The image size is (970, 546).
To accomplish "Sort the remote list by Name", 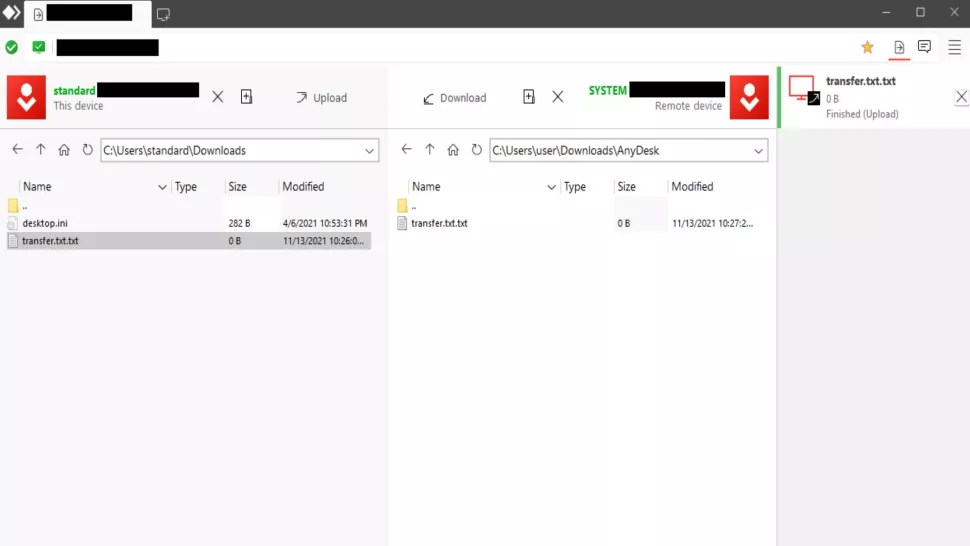I will click(x=426, y=187).
